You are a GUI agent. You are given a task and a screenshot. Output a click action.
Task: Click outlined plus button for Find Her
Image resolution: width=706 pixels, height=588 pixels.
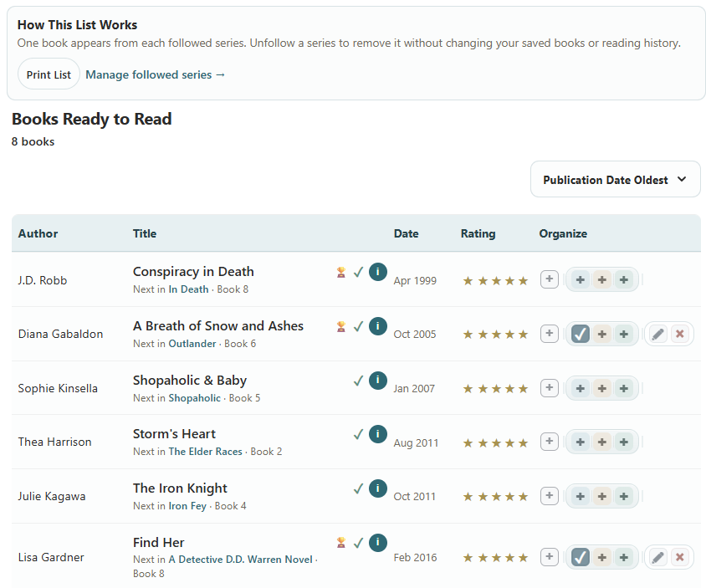(x=550, y=557)
